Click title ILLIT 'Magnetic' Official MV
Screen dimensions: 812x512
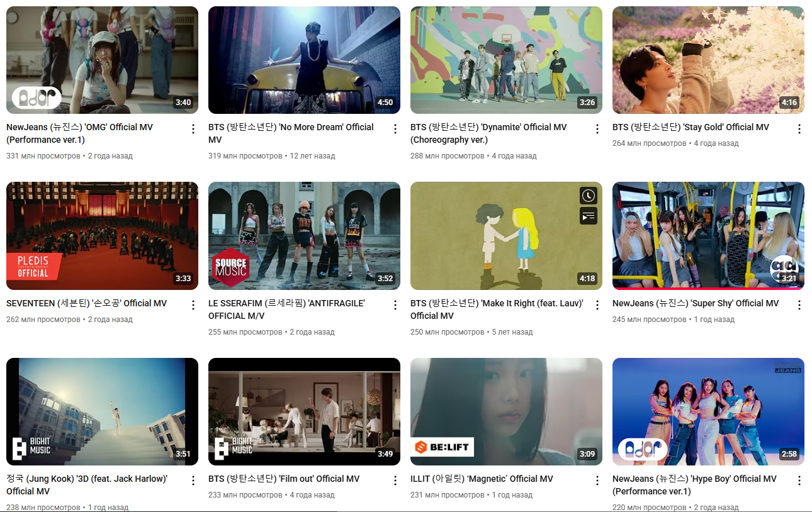[482, 479]
